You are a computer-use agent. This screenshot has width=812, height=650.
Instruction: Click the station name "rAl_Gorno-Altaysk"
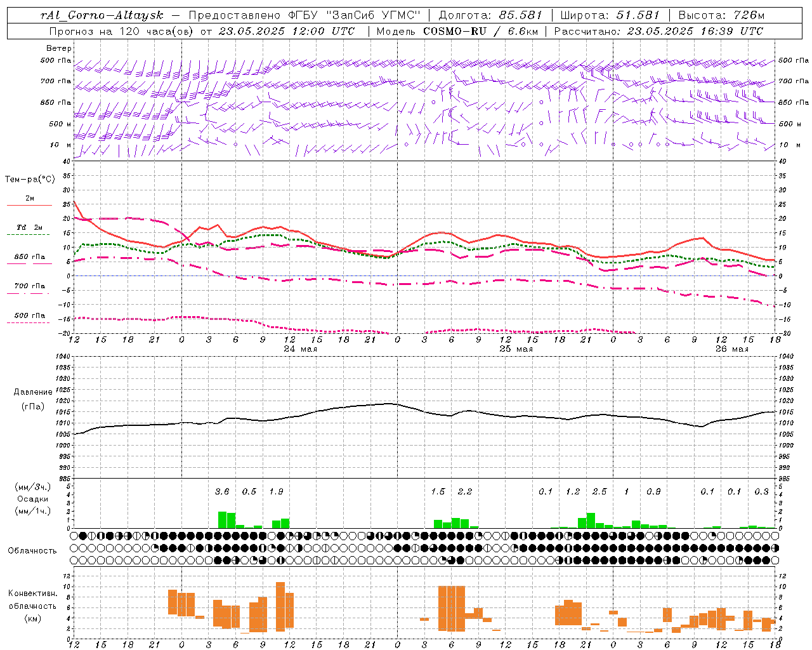point(101,15)
